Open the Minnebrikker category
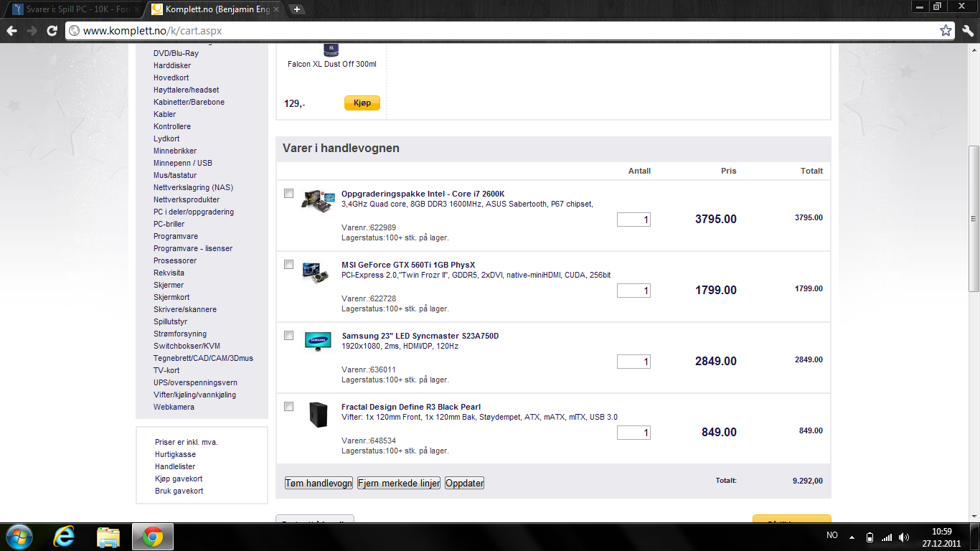 [175, 151]
